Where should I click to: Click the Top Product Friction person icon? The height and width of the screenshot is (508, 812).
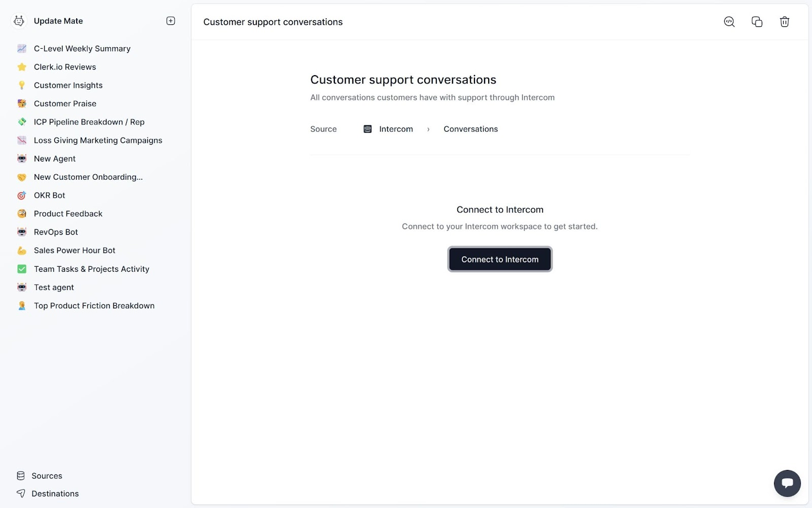point(22,306)
